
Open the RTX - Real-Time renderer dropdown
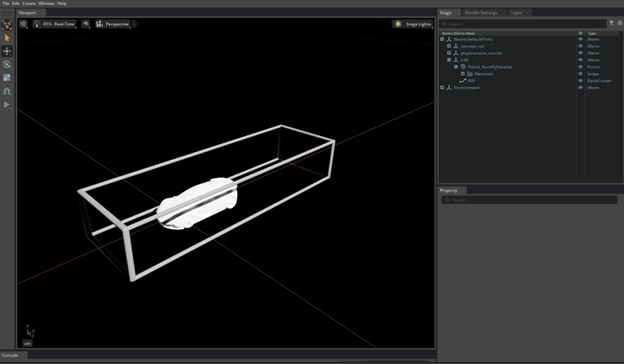tap(55, 24)
